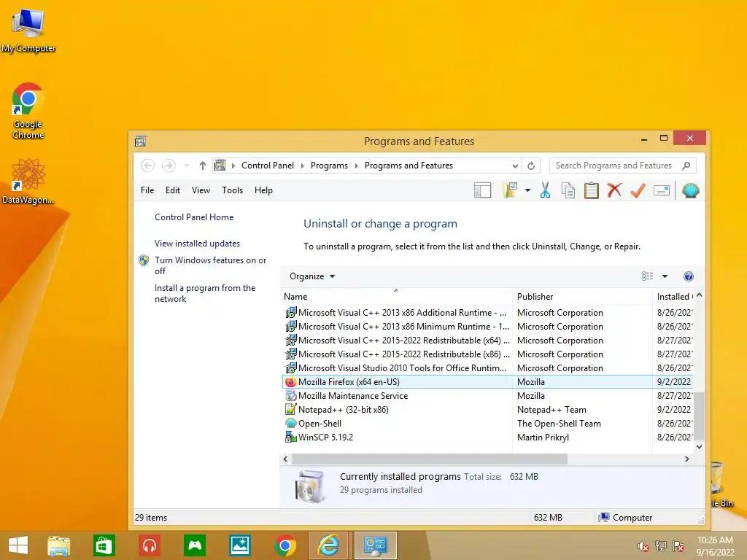Click the muted volume tray icon
The image size is (747, 560).
pyautogui.click(x=643, y=545)
